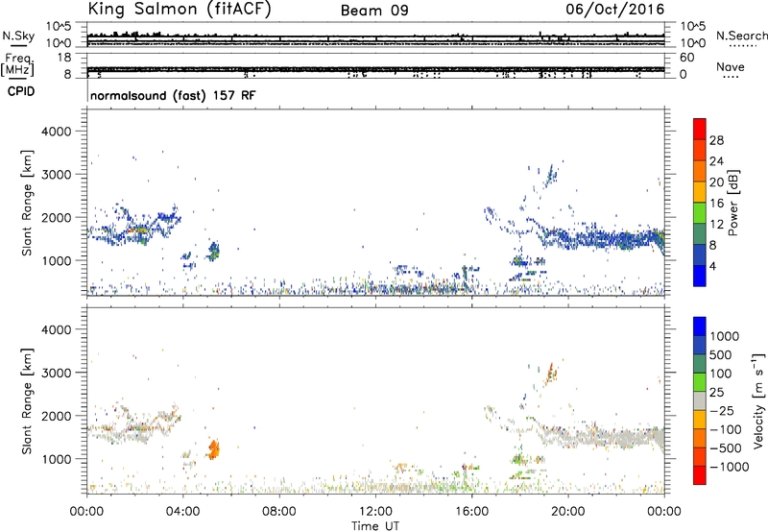768x532 pixels.
Task: Select the "24" value on the Power scale
Action: tap(716, 161)
